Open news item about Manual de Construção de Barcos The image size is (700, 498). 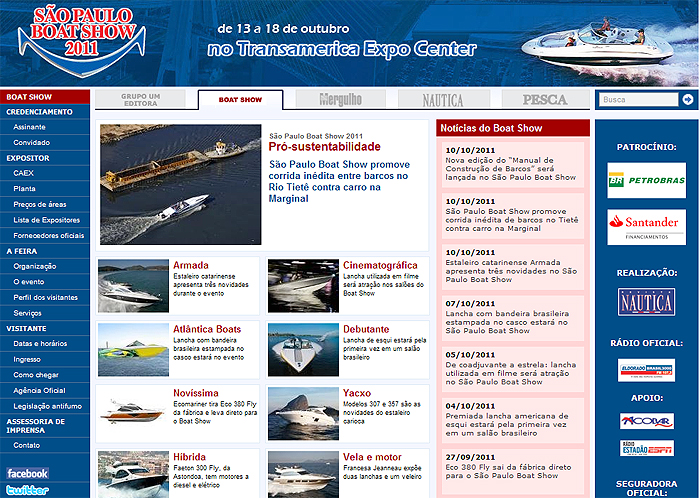point(512,164)
